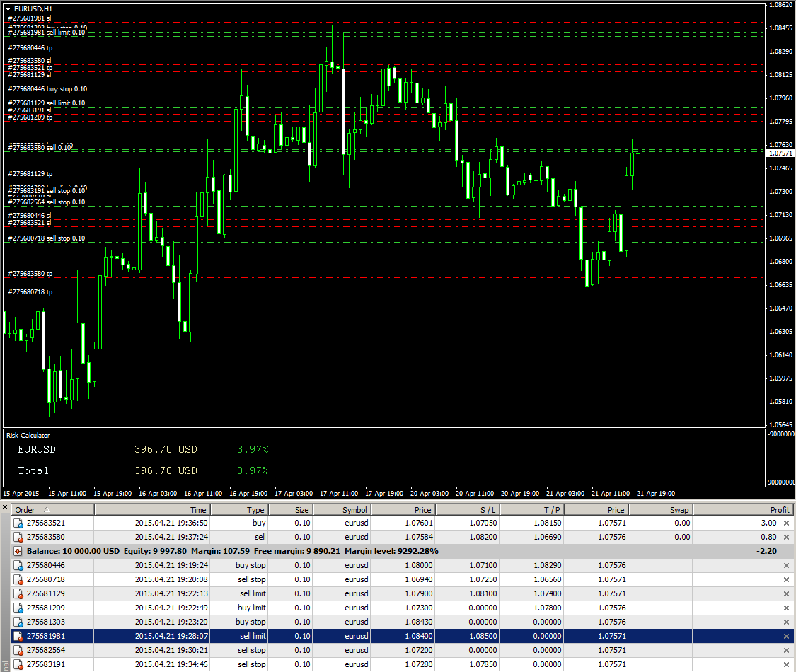
Task: Click the "#275681981 sl" level label on chart
Action: tap(30, 18)
